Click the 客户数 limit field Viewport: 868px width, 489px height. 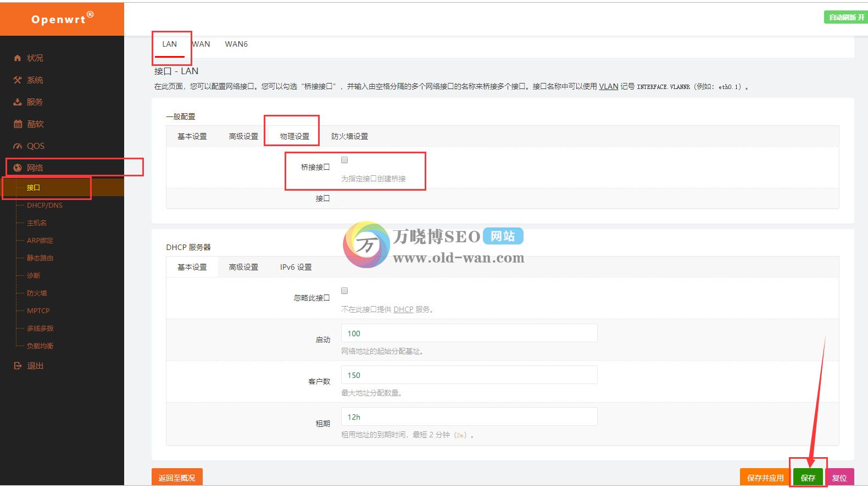point(469,375)
